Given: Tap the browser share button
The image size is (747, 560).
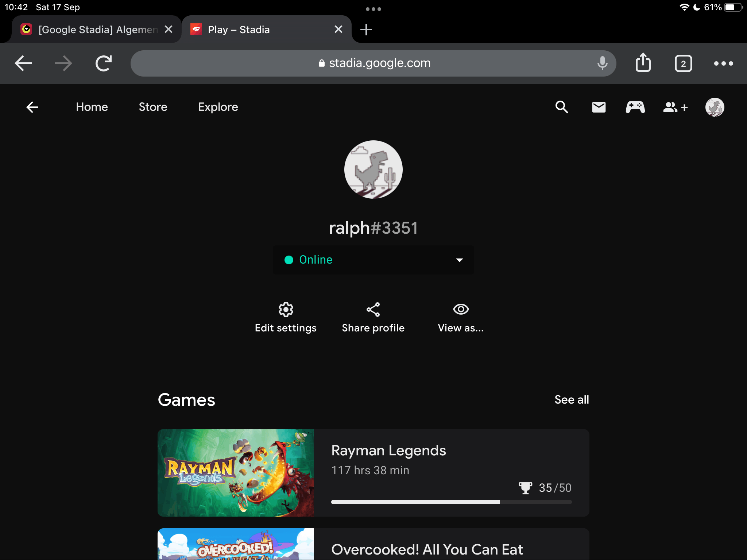Looking at the screenshot, I should coord(643,63).
